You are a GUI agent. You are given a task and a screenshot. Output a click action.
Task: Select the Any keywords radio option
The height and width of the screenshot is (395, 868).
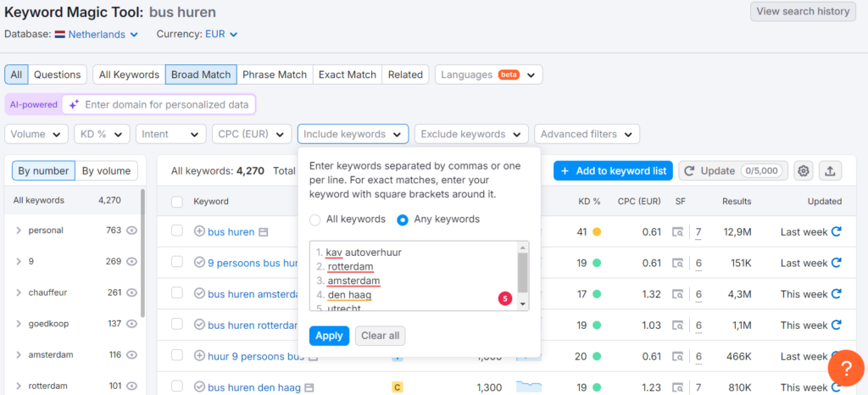point(403,220)
